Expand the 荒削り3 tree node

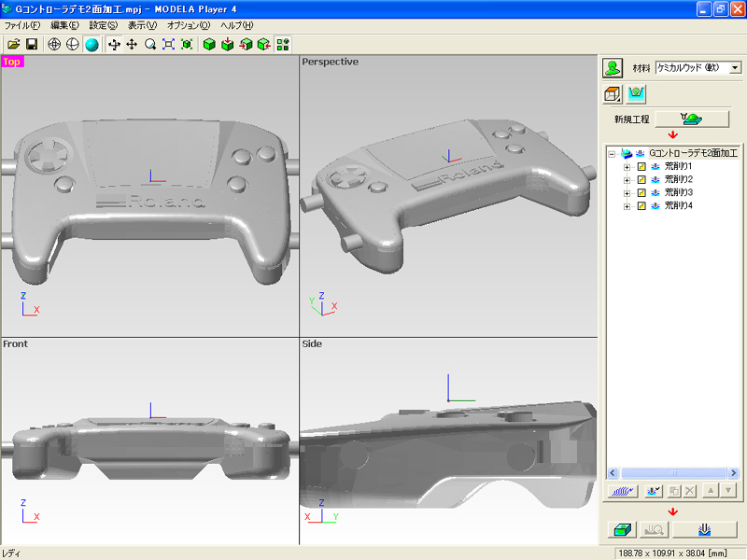click(x=627, y=192)
